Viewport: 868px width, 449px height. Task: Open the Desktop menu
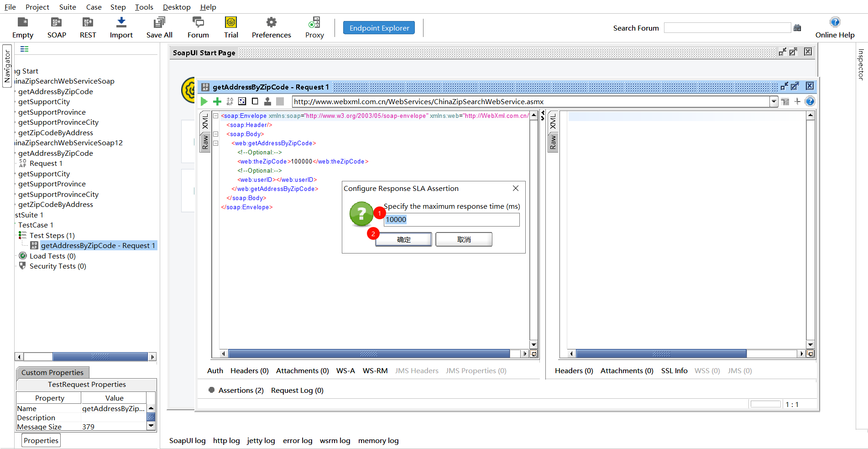point(177,7)
